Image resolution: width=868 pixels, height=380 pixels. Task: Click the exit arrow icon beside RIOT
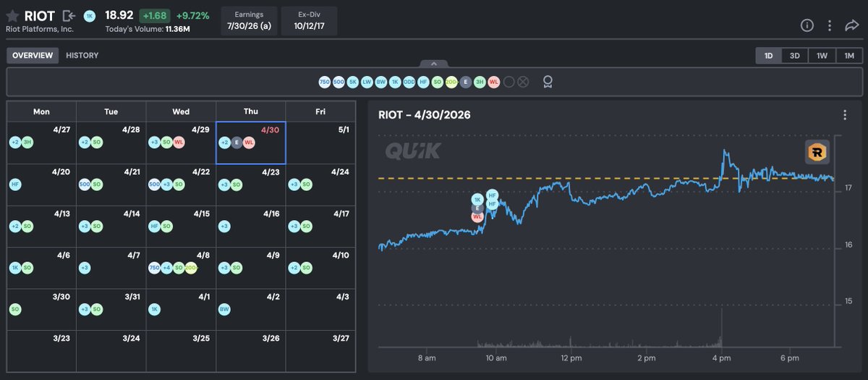tap(69, 16)
